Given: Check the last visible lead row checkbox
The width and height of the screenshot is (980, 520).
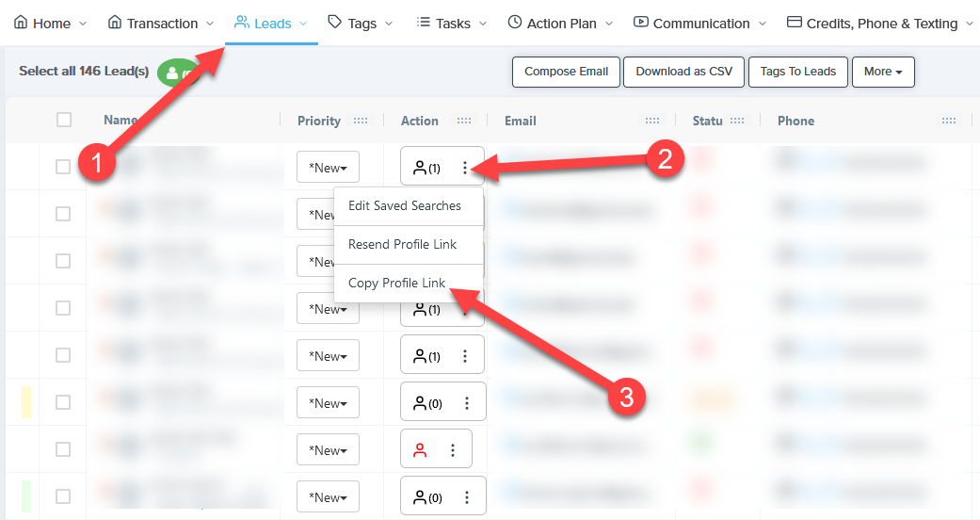Looking at the screenshot, I should tap(63, 496).
